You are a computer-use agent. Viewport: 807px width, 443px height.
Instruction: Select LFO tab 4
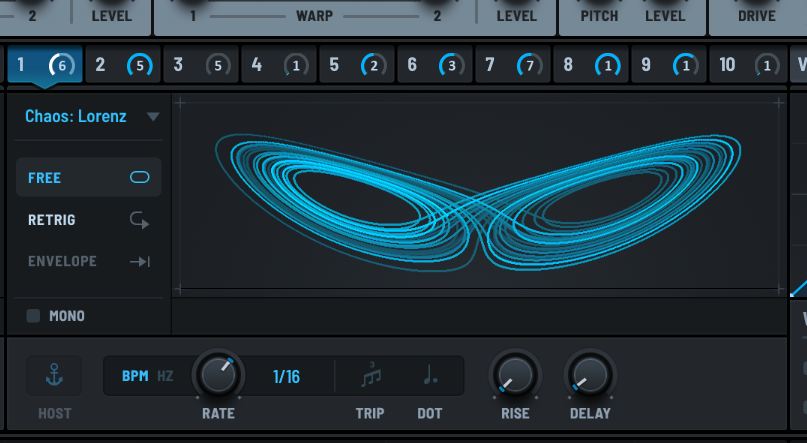278,65
